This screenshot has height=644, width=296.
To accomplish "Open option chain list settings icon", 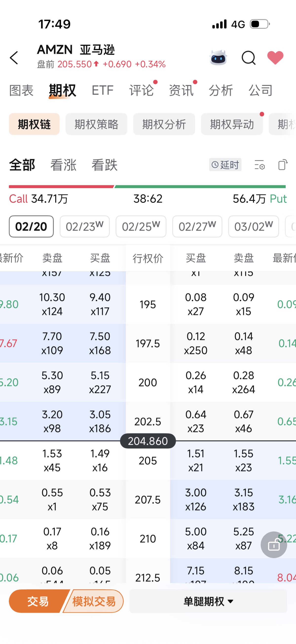I will pyautogui.click(x=259, y=165).
